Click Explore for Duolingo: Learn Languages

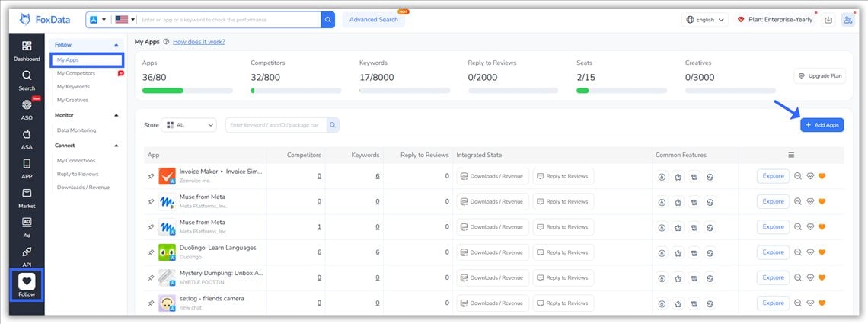773,252
